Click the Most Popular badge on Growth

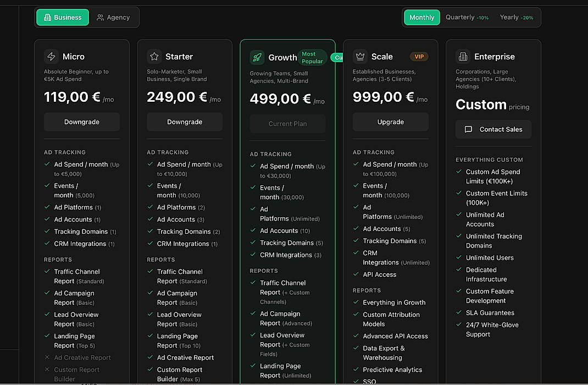point(312,57)
